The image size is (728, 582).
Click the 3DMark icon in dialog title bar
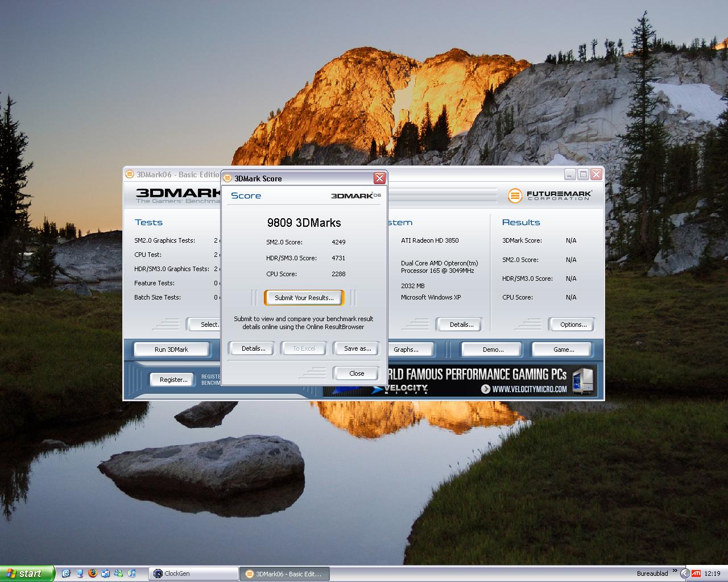227,178
